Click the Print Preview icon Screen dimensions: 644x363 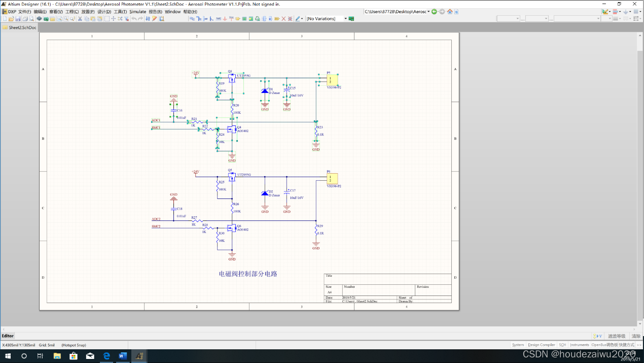pos(31,19)
